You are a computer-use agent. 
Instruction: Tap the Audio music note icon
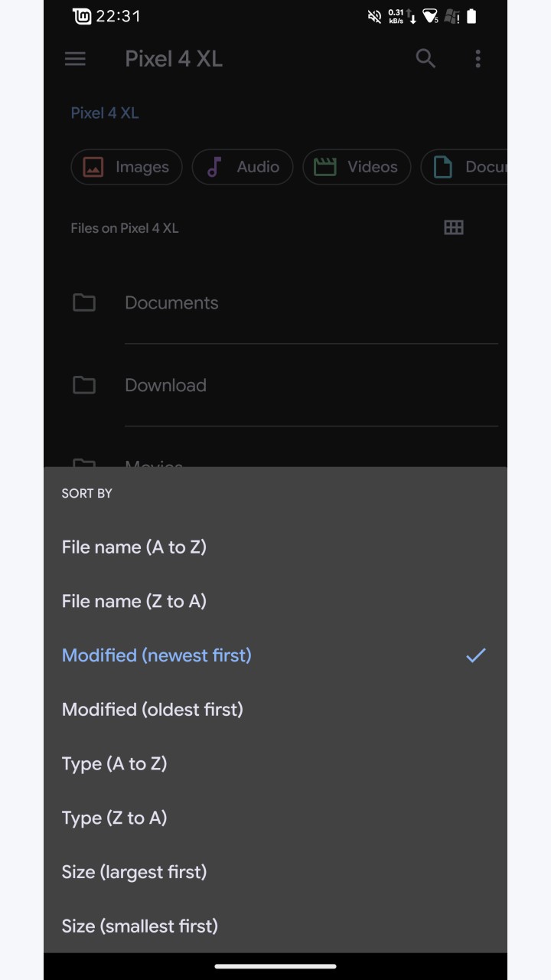pyautogui.click(x=214, y=167)
